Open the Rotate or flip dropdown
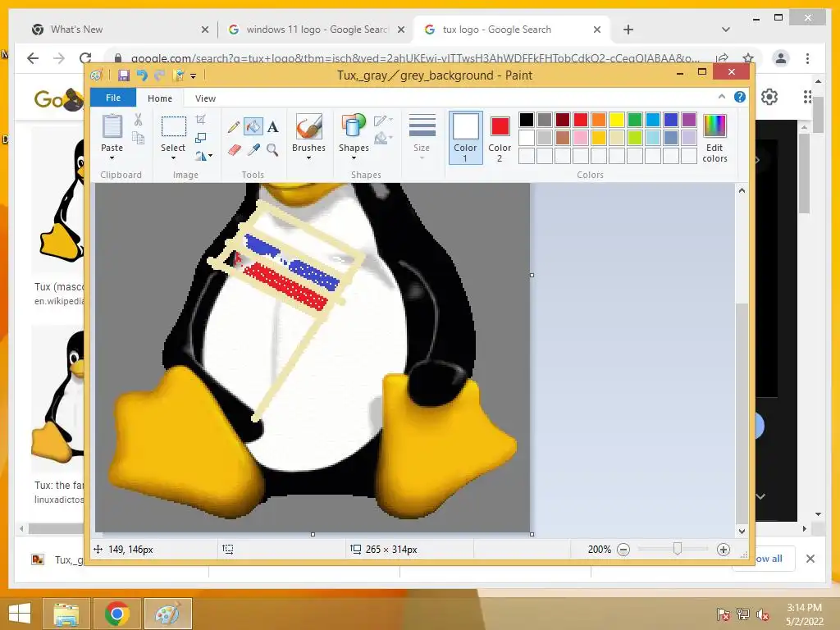840x630 pixels. pos(203,156)
